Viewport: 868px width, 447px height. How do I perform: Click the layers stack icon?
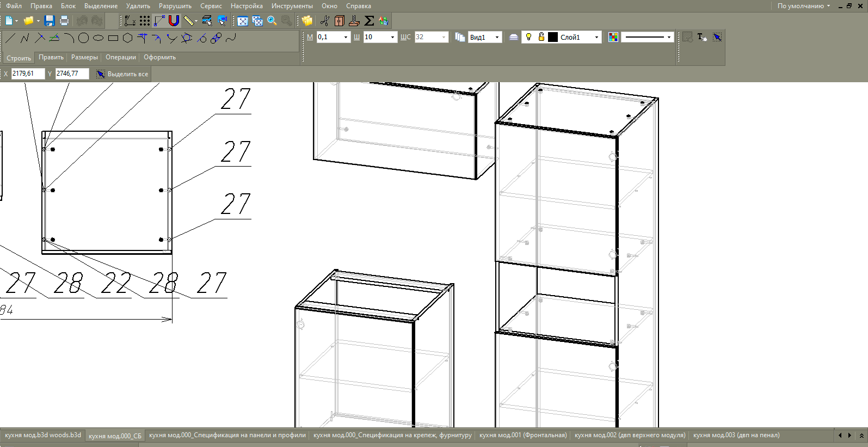pos(513,37)
